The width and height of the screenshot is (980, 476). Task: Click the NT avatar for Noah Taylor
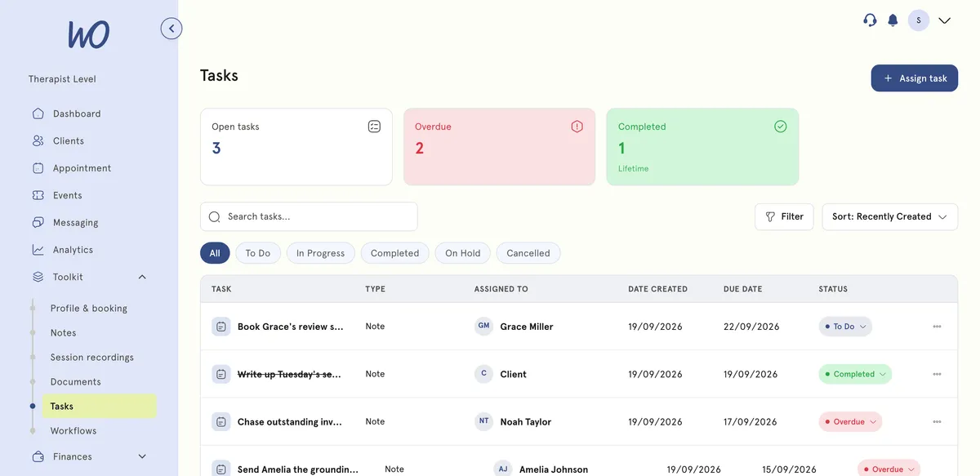pyautogui.click(x=484, y=421)
